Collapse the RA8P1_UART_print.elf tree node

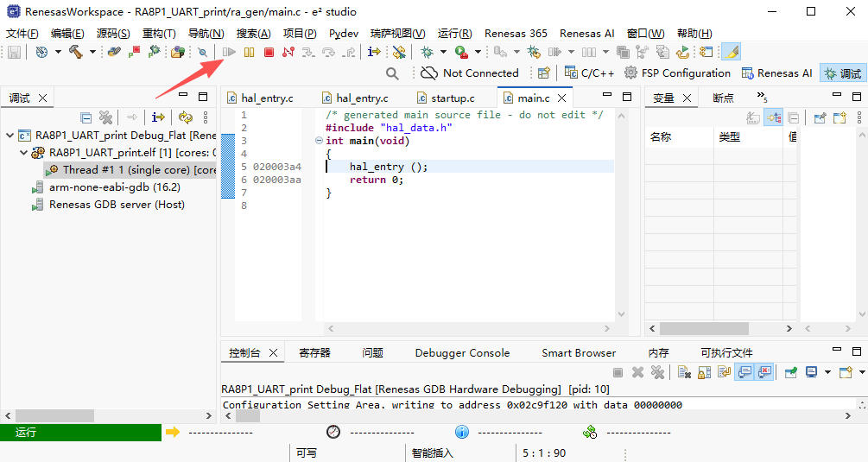click(x=23, y=153)
